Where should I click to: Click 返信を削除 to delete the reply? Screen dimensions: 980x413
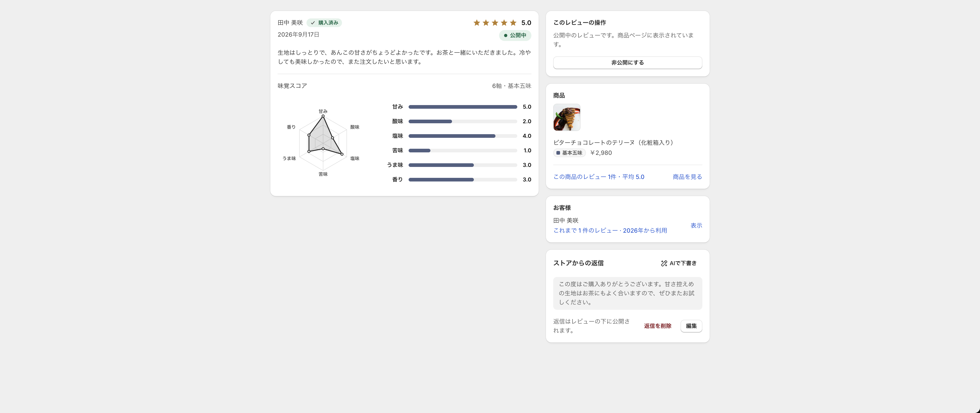click(657, 326)
